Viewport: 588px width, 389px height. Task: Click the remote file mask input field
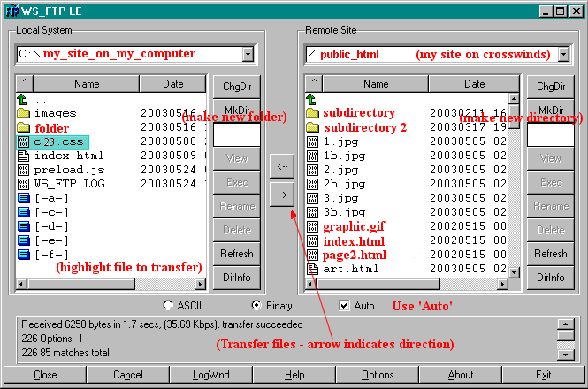point(551,135)
